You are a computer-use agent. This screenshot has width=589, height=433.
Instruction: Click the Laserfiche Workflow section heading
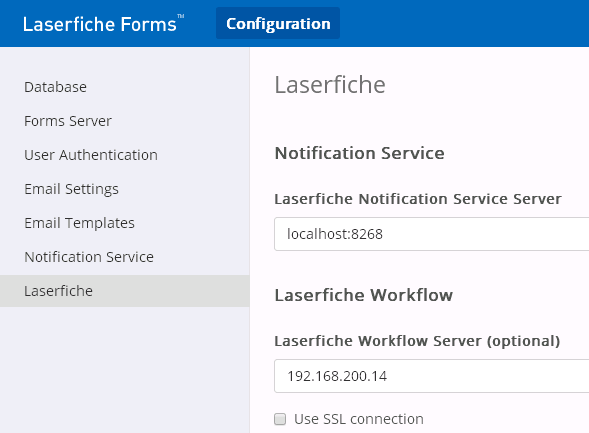point(364,295)
